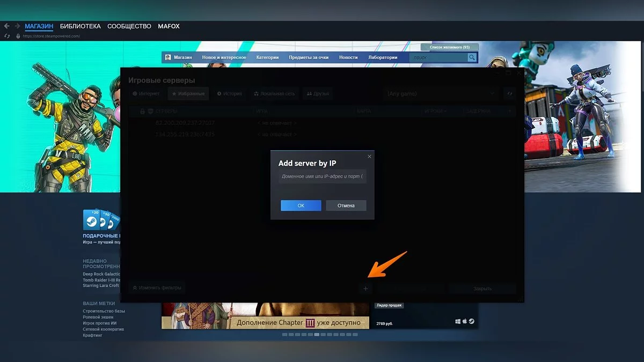Open Лаборатории in store navigation bar
Screen dimensions: 644x362
tap(383, 57)
